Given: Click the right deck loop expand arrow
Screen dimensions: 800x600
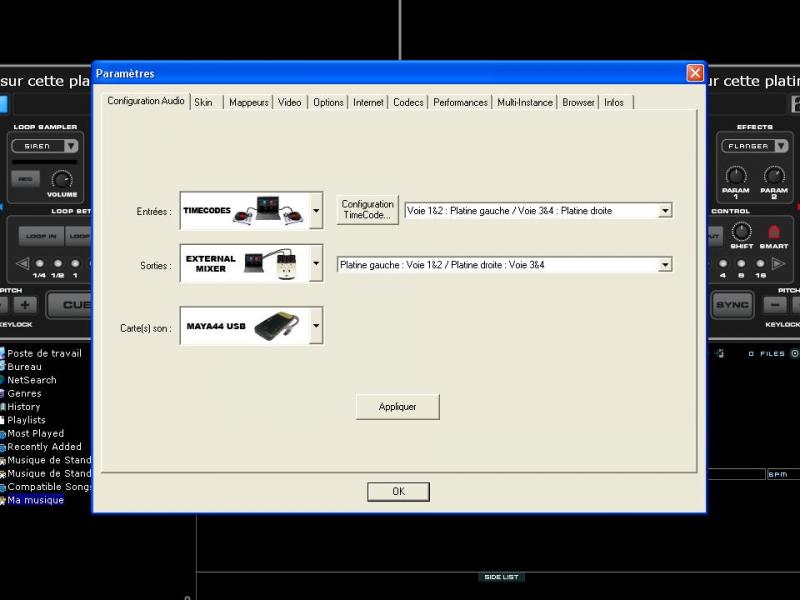Looking at the screenshot, I should [778, 263].
